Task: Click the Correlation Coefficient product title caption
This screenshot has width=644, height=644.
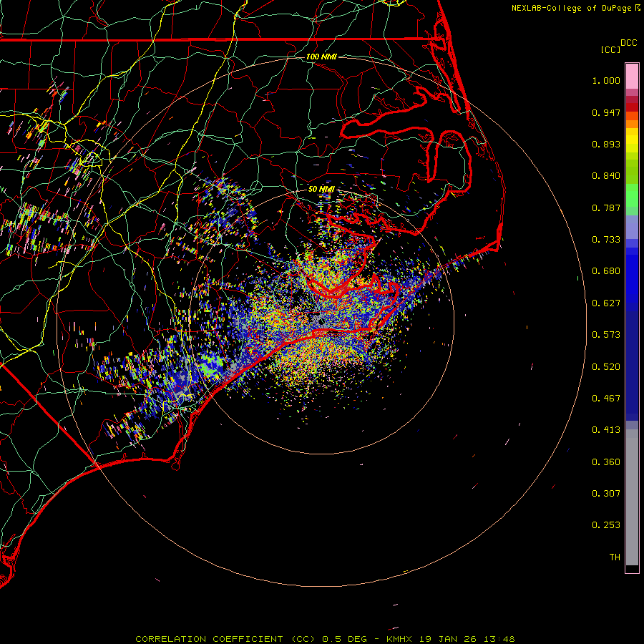Action: (x=325, y=639)
